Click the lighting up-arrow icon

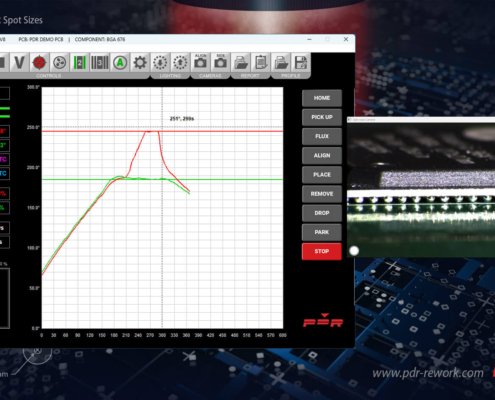[180, 62]
